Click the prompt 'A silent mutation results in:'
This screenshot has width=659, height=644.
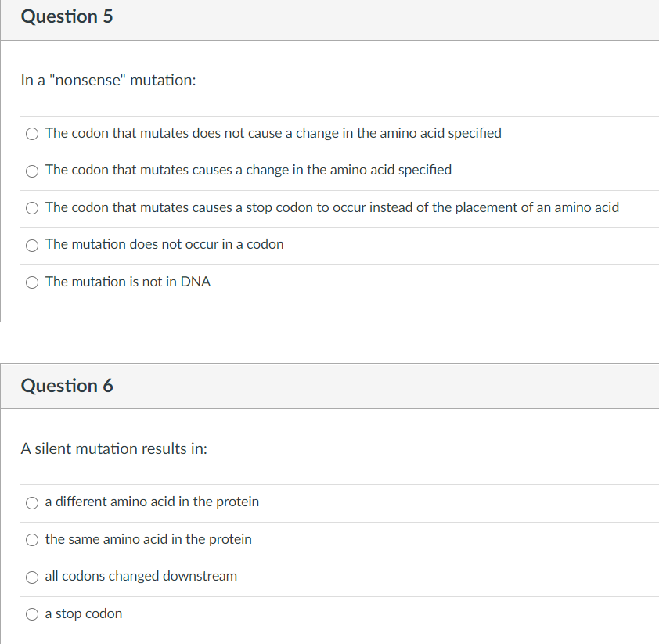click(114, 448)
